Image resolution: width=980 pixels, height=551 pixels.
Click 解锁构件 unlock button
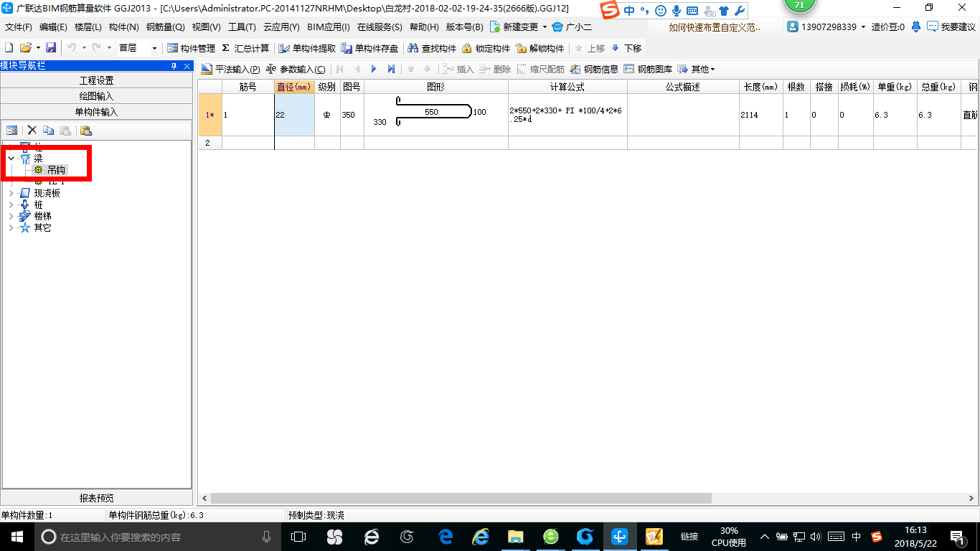click(540, 48)
